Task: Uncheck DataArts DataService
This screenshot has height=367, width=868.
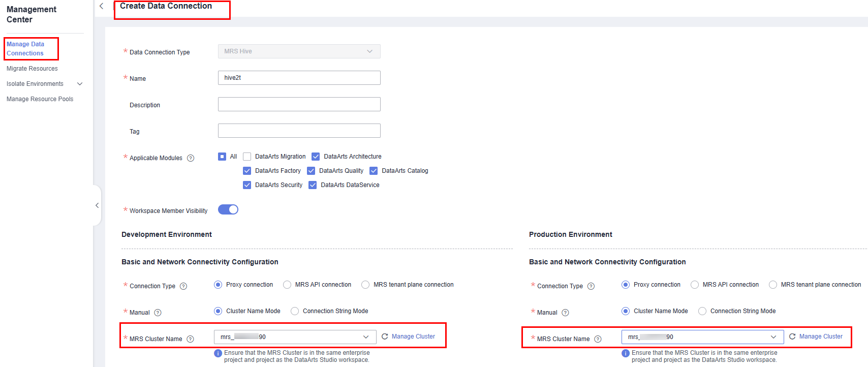Action: click(x=313, y=185)
